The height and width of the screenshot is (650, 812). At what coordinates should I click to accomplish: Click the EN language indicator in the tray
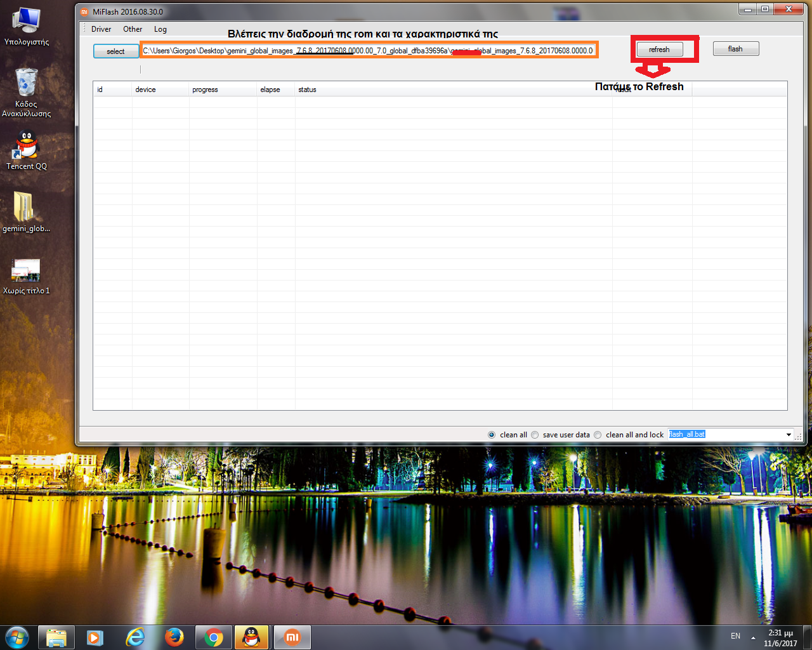[735, 636]
